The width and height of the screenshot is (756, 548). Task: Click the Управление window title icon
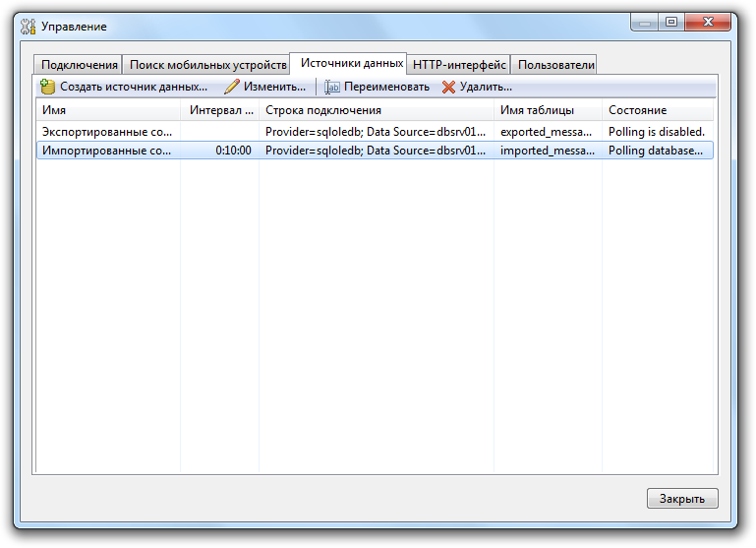(x=29, y=27)
